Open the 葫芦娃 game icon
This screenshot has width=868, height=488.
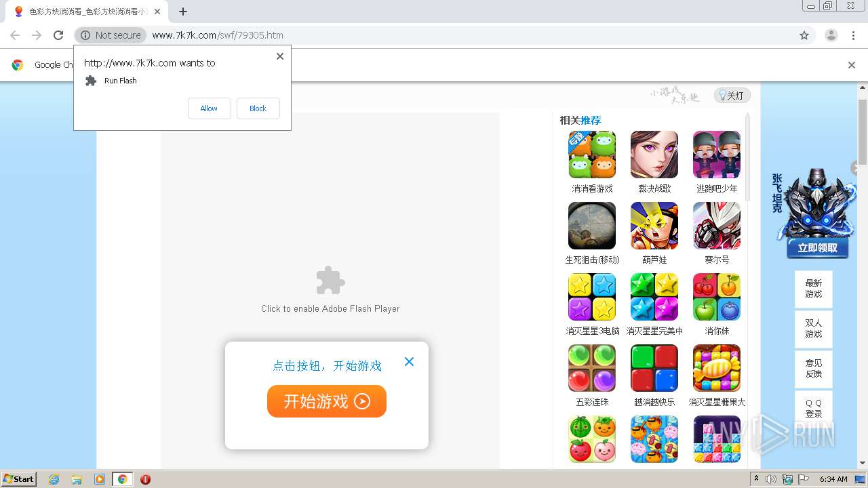click(654, 226)
